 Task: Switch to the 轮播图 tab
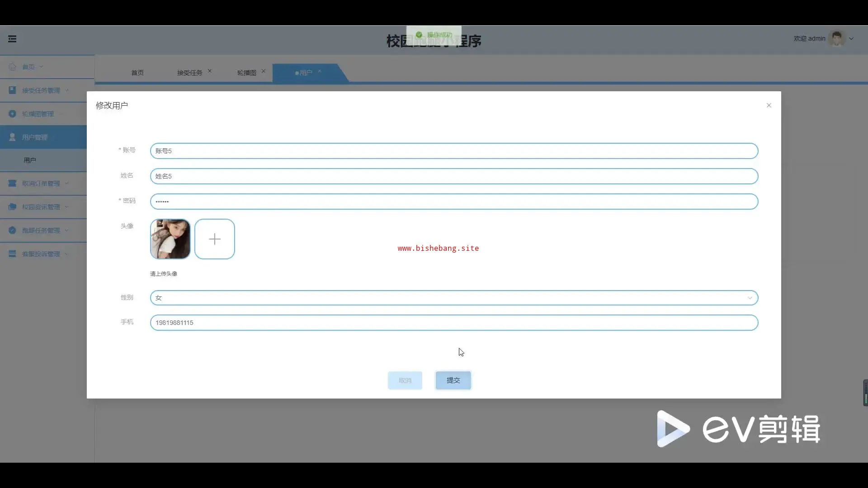[x=246, y=73]
